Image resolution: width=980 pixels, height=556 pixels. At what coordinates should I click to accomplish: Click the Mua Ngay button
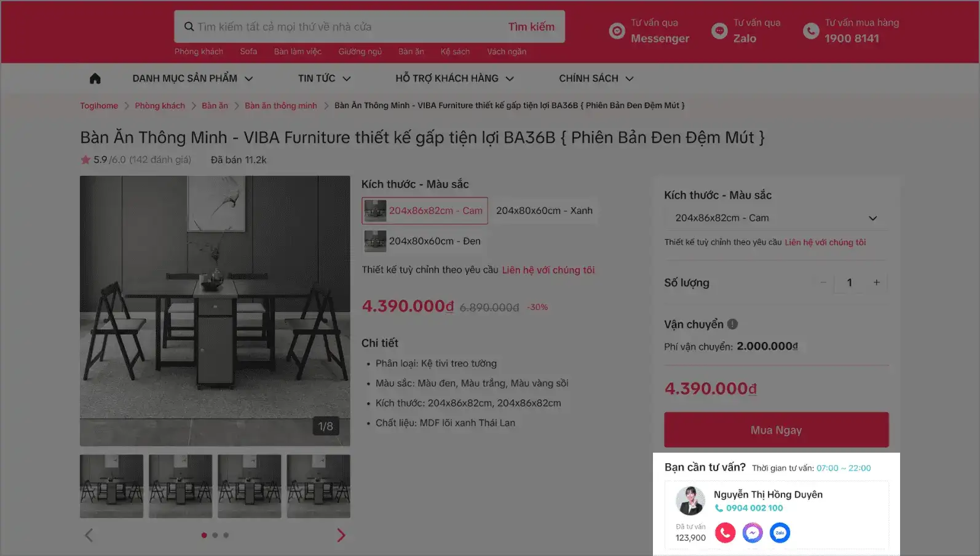(776, 430)
